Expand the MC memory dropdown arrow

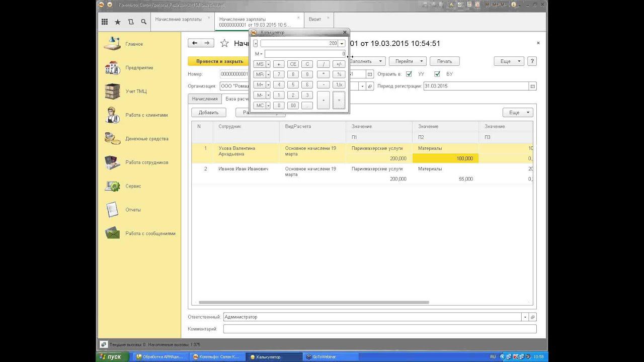pos(268,106)
